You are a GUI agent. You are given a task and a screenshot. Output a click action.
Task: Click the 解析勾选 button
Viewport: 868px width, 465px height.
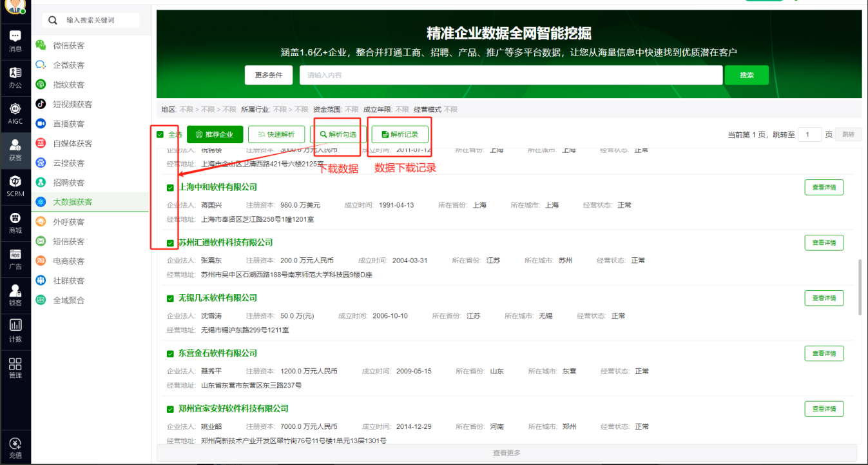(x=338, y=134)
